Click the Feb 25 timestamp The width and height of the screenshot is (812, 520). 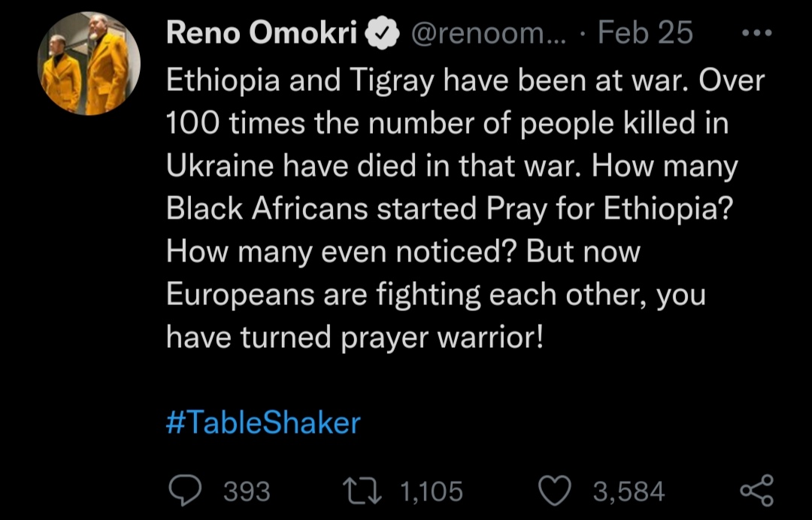[645, 34]
